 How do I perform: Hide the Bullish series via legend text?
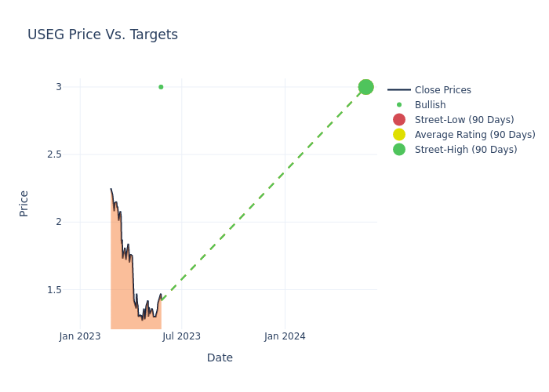pyautogui.click(x=430, y=105)
